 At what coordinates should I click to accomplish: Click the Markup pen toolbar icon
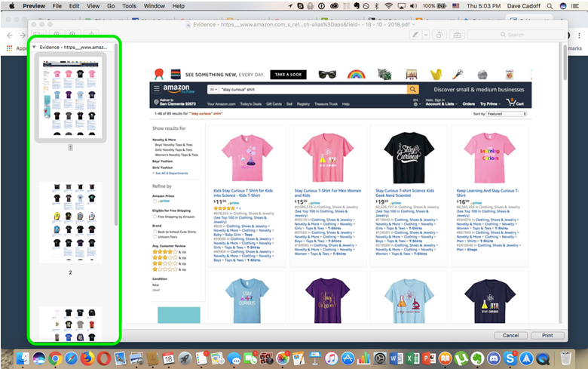tap(415, 35)
